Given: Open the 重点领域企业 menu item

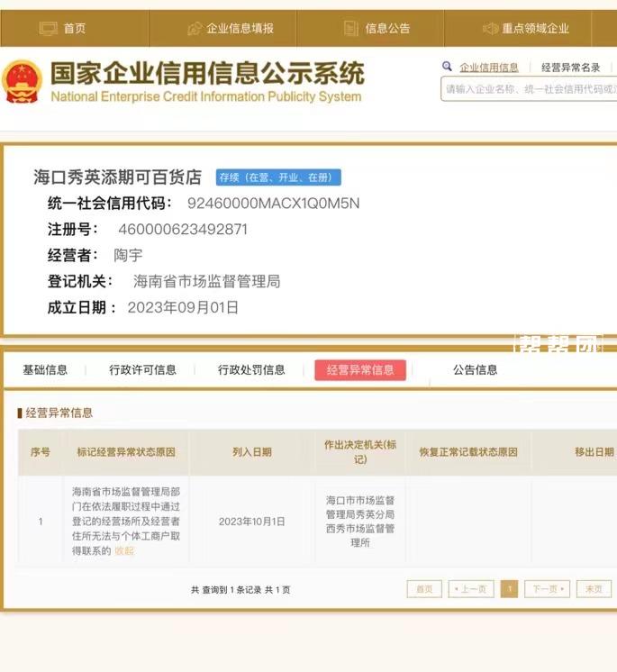Looking at the screenshot, I should [x=535, y=29].
